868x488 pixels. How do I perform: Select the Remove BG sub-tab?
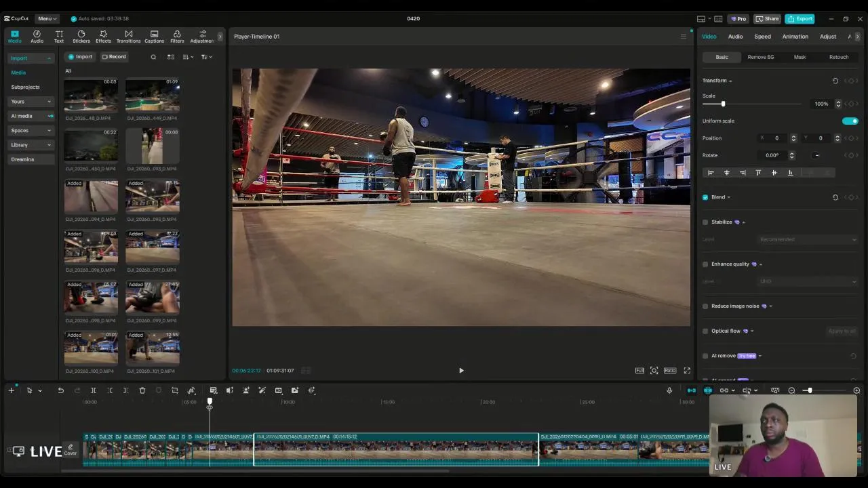pyautogui.click(x=761, y=57)
